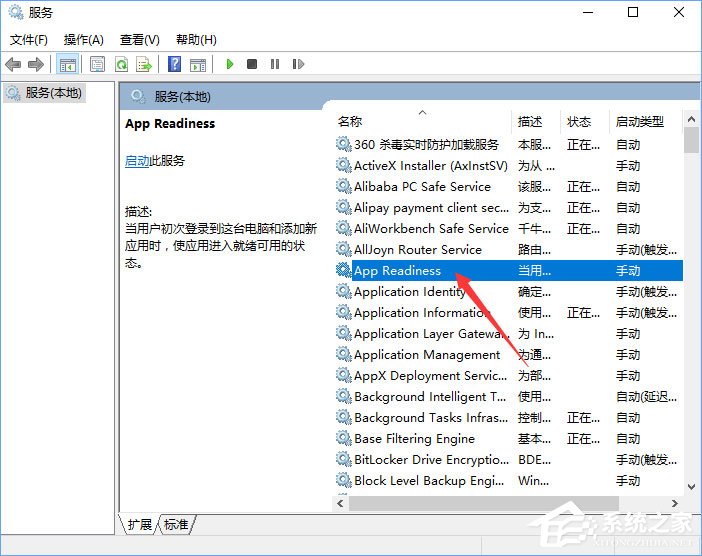This screenshot has width=702, height=556.
Task: Click the horizontal scrollbar thumb
Action: tap(484, 503)
